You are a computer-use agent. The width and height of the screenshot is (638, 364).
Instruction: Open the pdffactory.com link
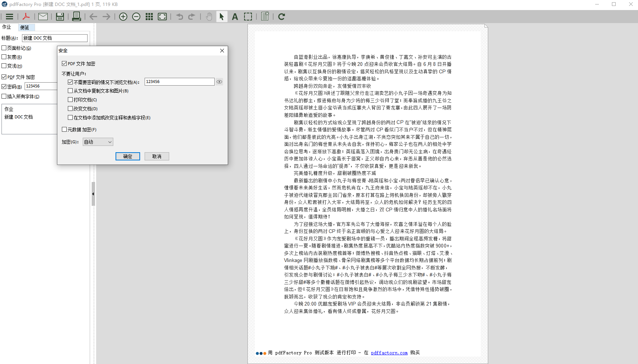pyautogui.click(x=389, y=353)
